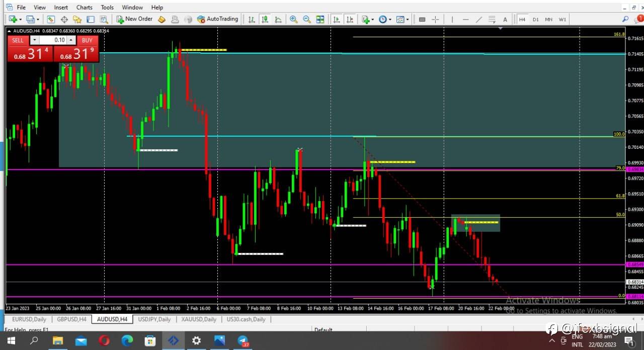The width and height of the screenshot is (644, 350).
Task: Toggle Chart Shift button
Action: pos(349,19)
